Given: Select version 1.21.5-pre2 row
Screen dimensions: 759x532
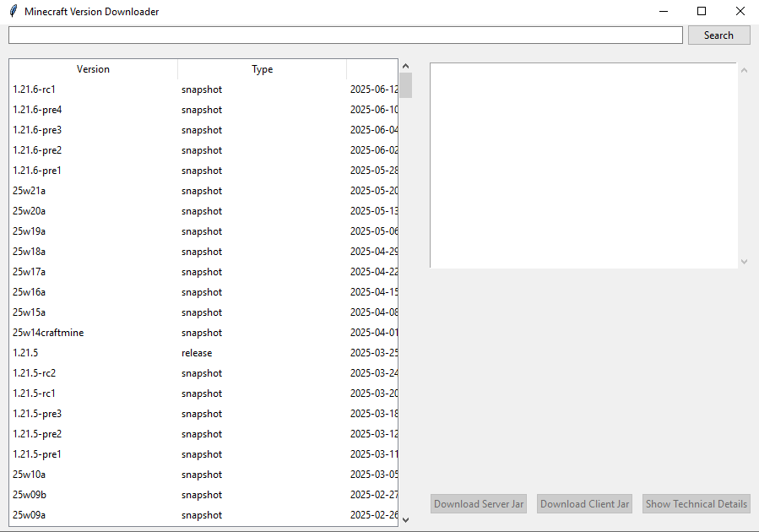Looking at the screenshot, I should coord(203,434).
